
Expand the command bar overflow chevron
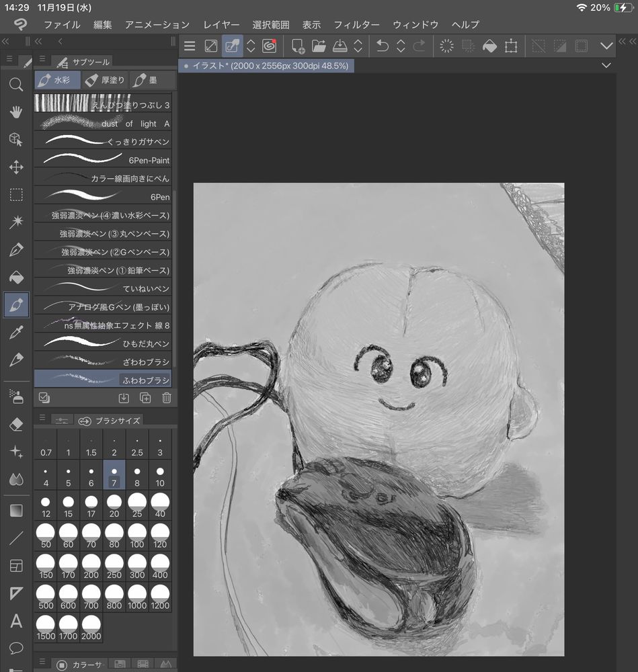pyautogui.click(x=606, y=46)
